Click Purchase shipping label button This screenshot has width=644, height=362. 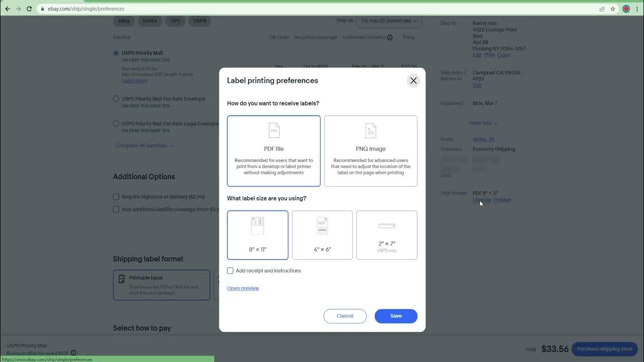tap(605, 349)
